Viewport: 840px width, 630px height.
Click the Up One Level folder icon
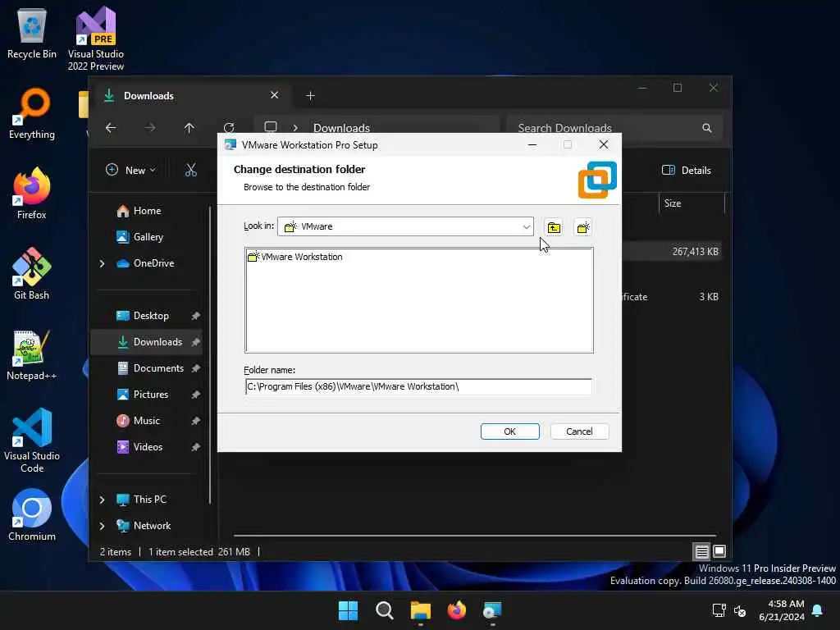click(554, 228)
